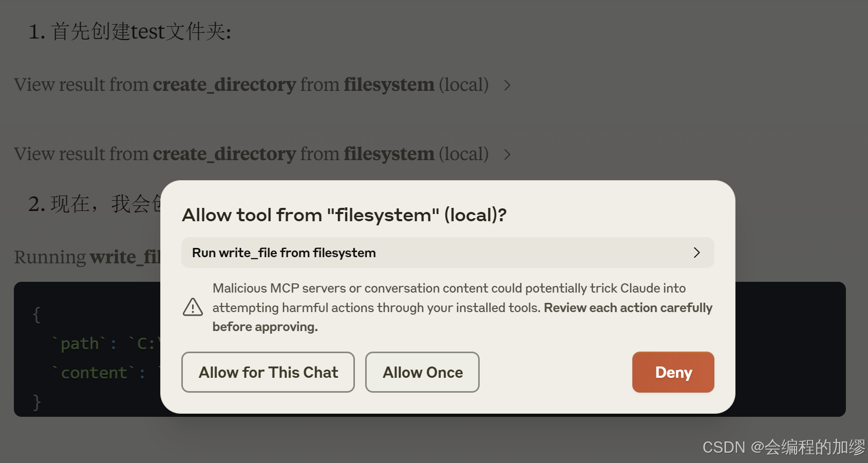Image resolution: width=868 pixels, height=463 pixels.
Task: Select the path key in code block
Action: [x=80, y=343]
